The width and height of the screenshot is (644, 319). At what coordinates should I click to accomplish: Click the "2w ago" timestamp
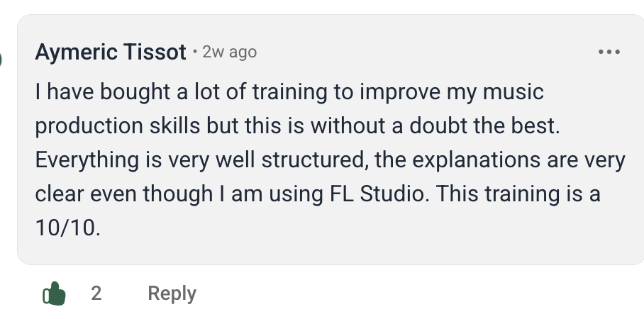pyautogui.click(x=229, y=52)
